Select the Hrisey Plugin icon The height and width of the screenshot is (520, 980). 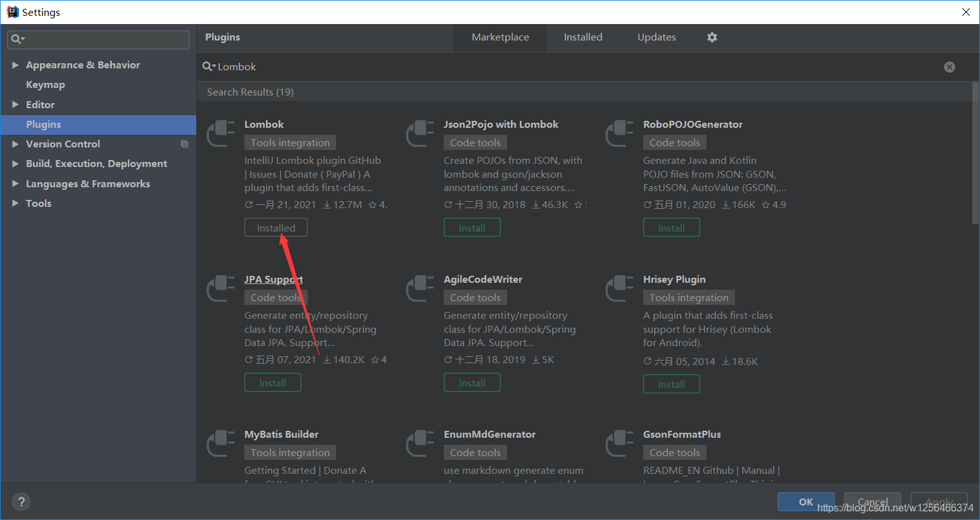[620, 288]
